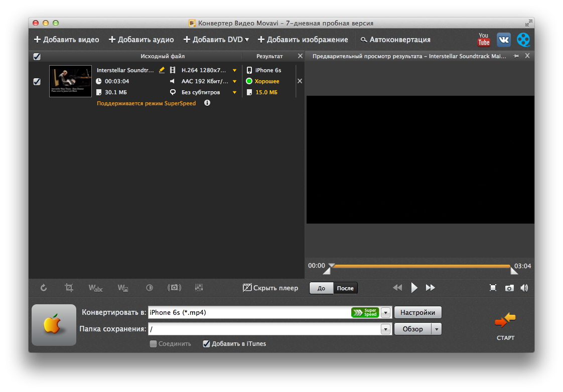Click the Поддерживается режим SuperSpeed text
Image resolution: width=563 pixels, height=392 pixels.
click(x=146, y=103)
